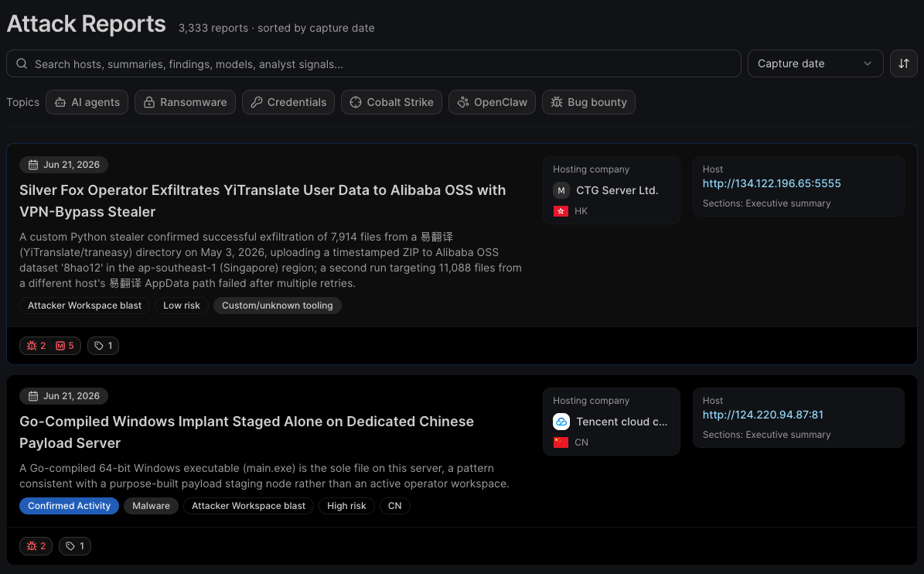The image size is (924, 574).
Task: Click the Tencent cloud logo icon
Action: click(x=561, y=422)
